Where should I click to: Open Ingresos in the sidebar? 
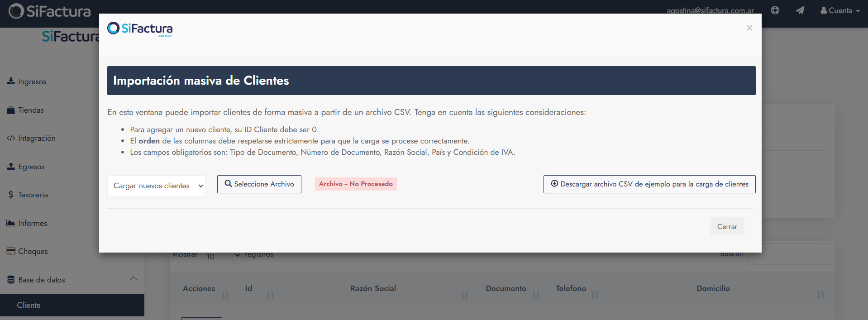32,81
